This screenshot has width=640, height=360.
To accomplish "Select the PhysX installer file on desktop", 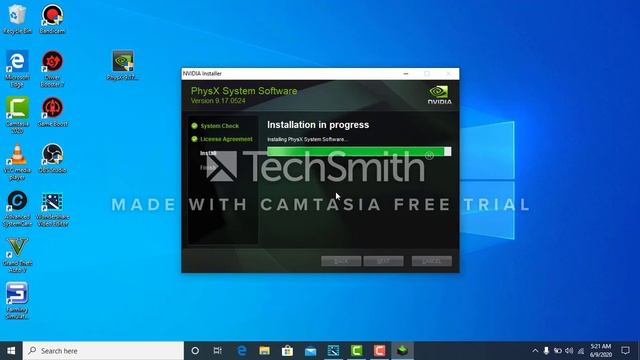I will pyautogui.click(x=123, y=65).
